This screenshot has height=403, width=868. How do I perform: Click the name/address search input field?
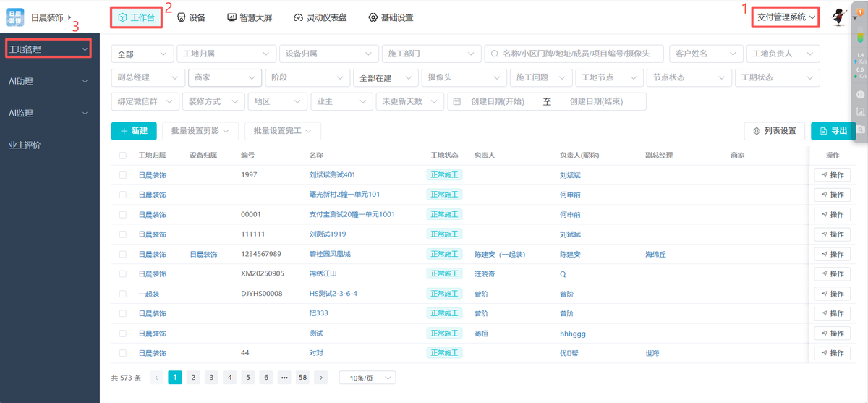(574, 54)
